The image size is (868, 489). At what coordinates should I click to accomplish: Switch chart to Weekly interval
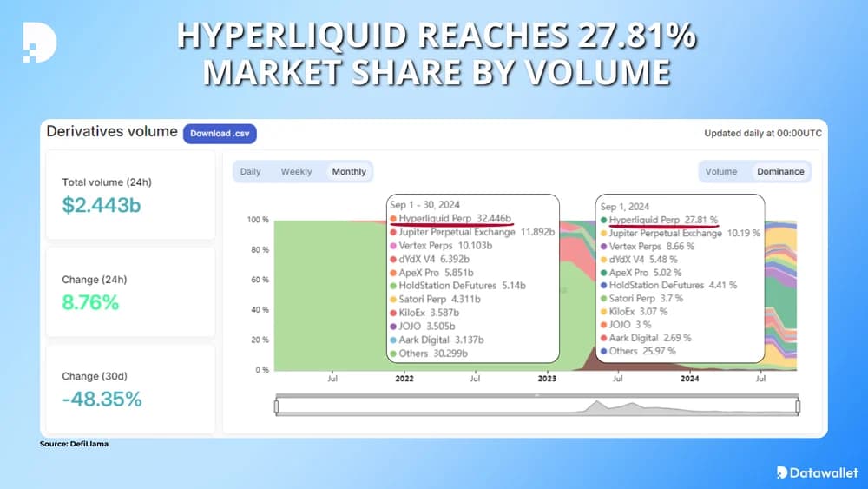(296, 172)
